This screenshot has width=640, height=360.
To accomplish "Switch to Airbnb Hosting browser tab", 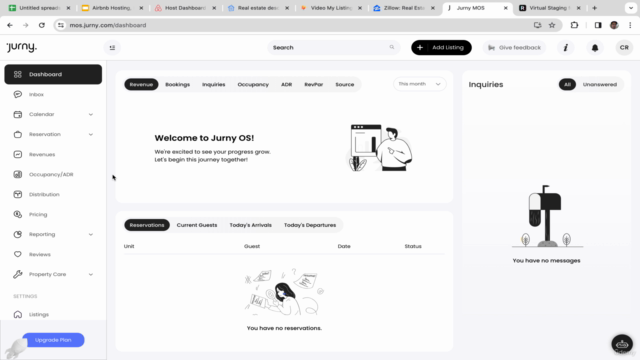I will click(x=111, y=8).
